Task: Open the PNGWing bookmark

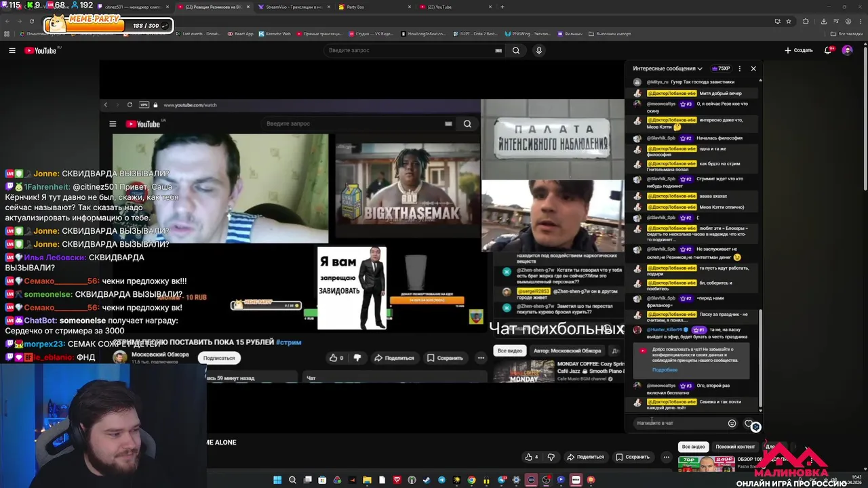Action: click(528, 33)
